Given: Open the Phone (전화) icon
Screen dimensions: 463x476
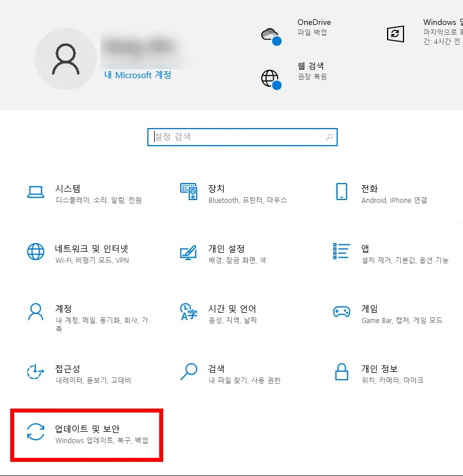Looking at the screenshot, I should coord(342,192).
